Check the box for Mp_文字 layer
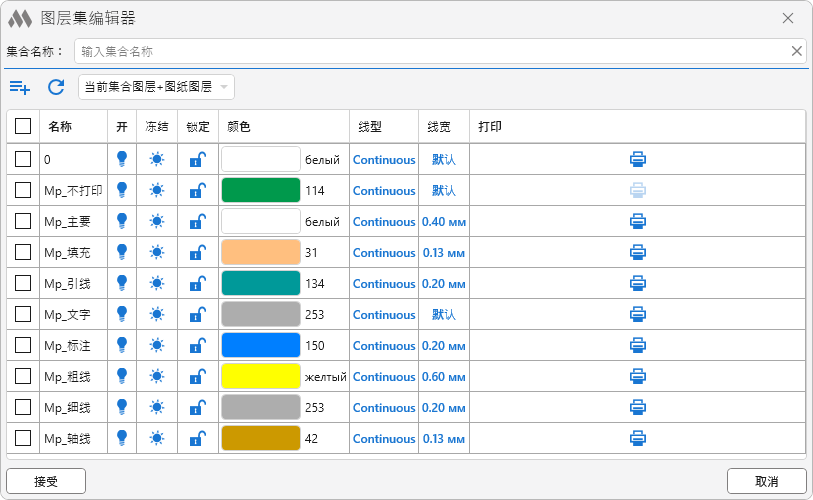Screen dimensions: 813x500 click(23, 314)
